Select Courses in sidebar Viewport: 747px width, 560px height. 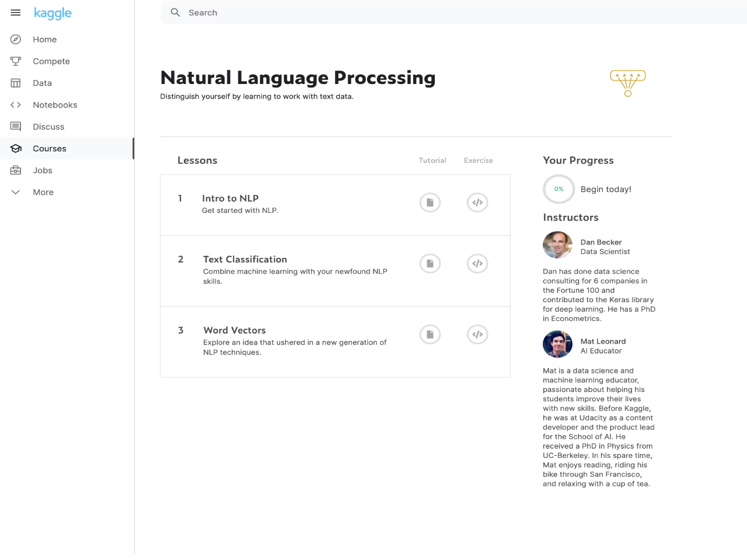67,149
